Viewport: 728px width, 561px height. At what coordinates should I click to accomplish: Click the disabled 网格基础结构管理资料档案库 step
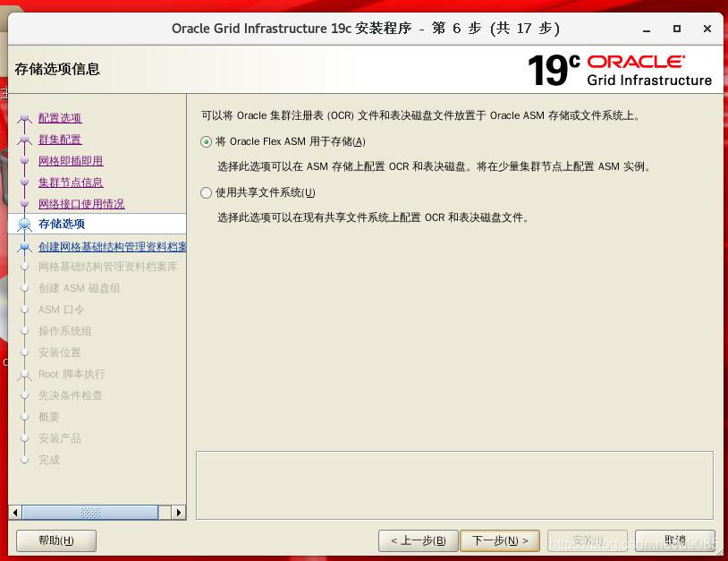tap(107, 267)
